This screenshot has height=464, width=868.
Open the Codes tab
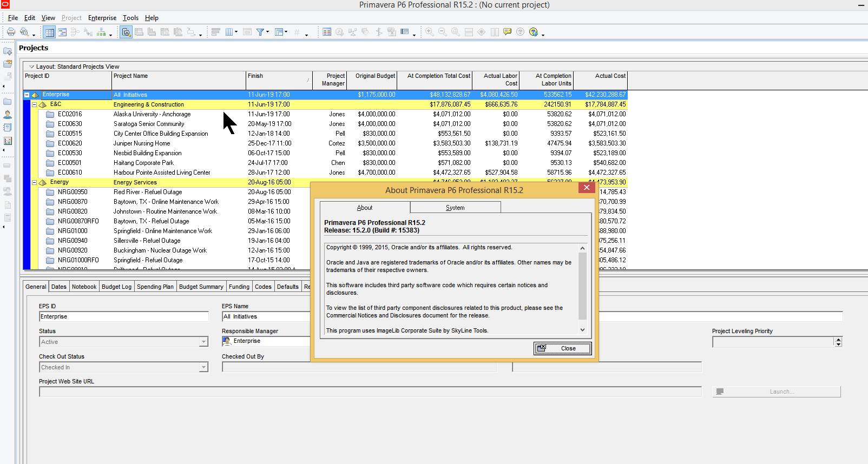[263, 287]
